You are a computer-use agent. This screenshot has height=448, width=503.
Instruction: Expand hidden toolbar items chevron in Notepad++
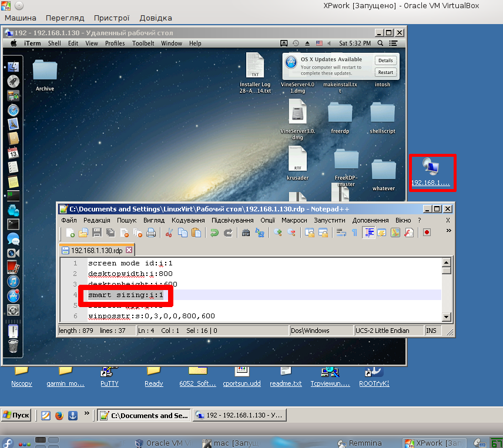(x=448, y=230)
